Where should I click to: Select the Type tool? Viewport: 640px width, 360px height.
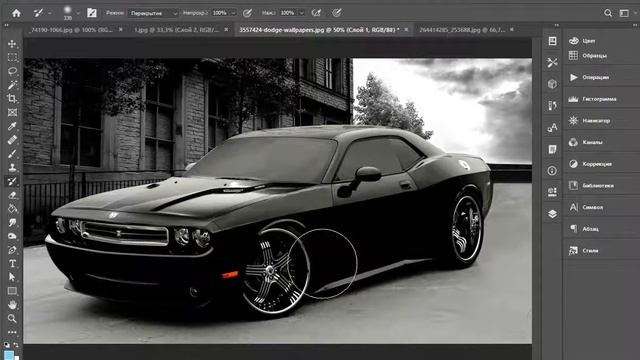click(x=12, y=264)
